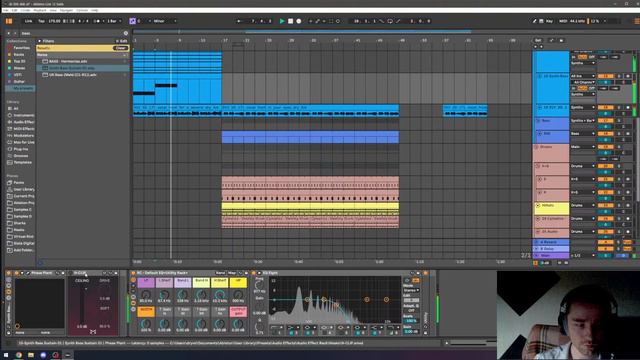Open Chrome from the Windows taskbar

pos(19,355)
